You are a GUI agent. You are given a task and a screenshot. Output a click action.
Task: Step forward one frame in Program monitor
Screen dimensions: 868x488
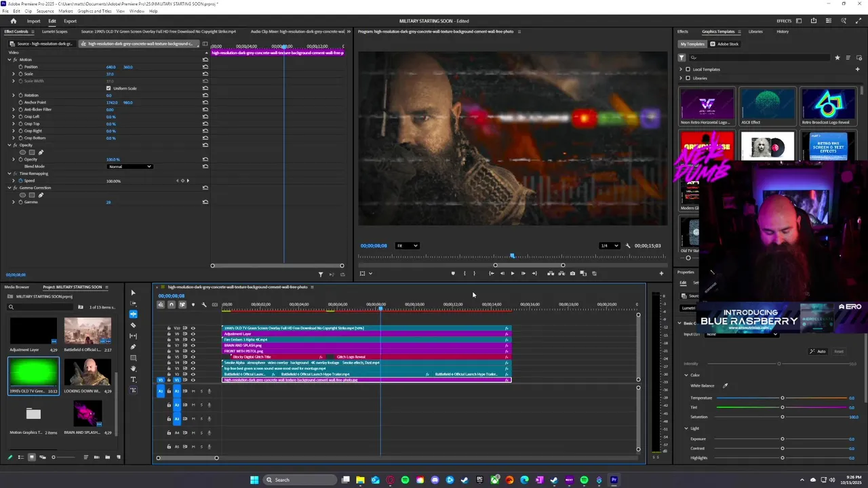point(523,273)
